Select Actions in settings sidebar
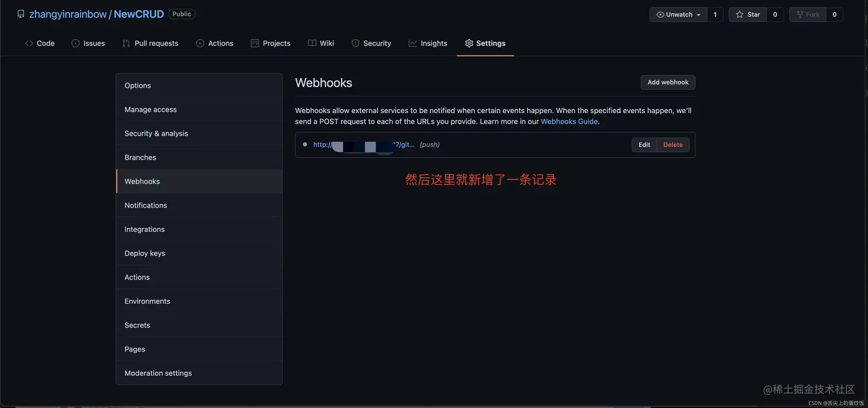Screen dimensions: 868x408 pyautogui.click(x=199, y=277)
